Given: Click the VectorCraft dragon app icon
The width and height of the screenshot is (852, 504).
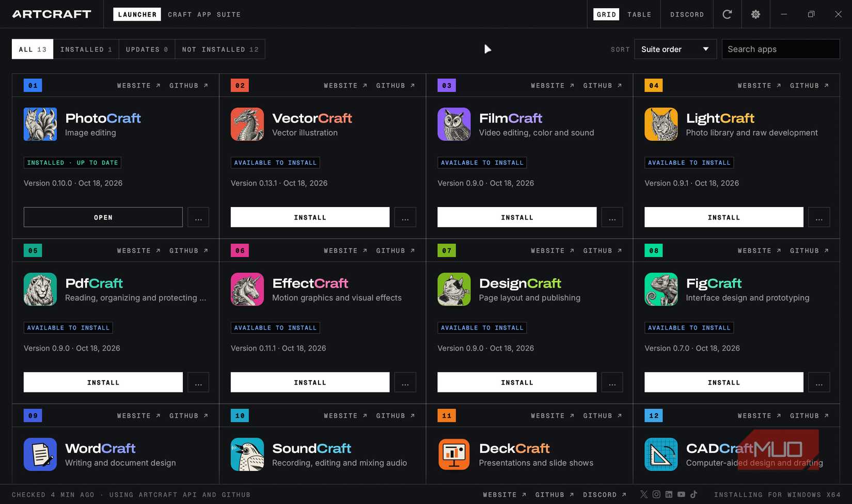Looking at the screenshot, I should [x=247, y=124].
